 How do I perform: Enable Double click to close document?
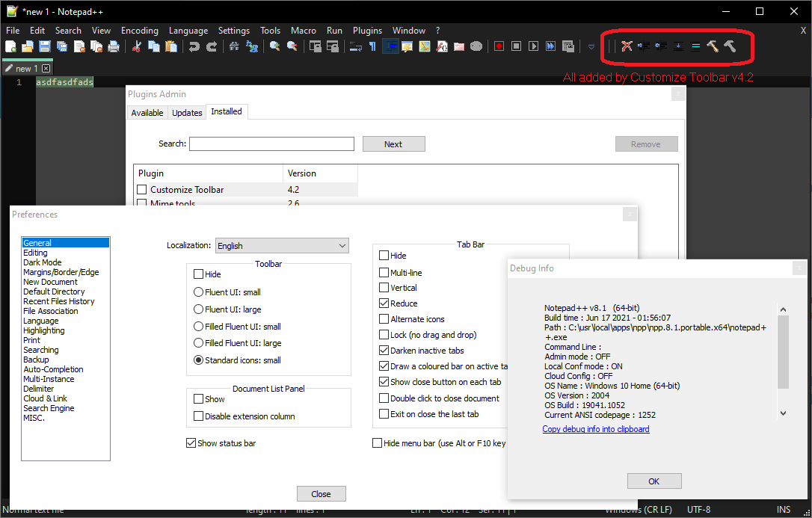384,398
